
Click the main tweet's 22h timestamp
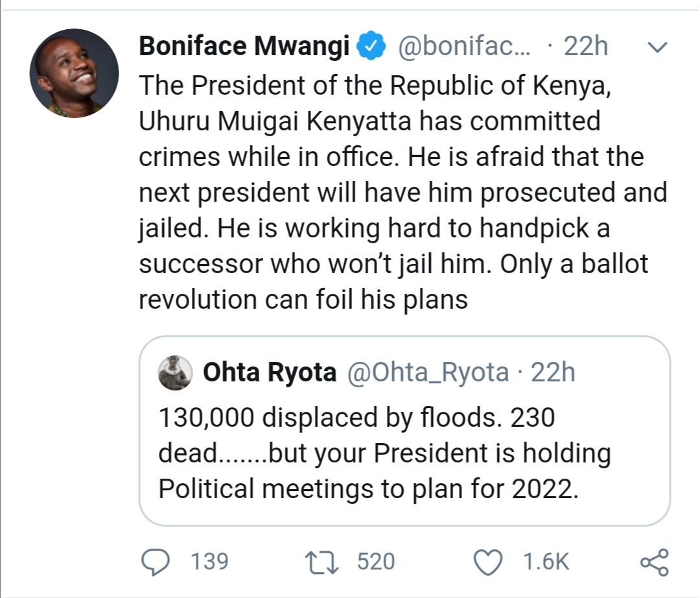click(x=587, y=48)
